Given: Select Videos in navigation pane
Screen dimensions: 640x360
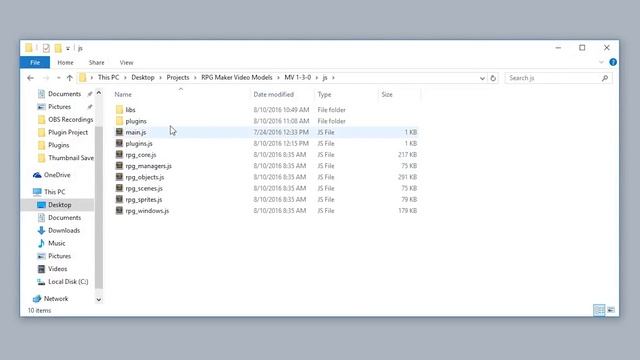Looking at the screenshot, I should click(x=57, y=269).
